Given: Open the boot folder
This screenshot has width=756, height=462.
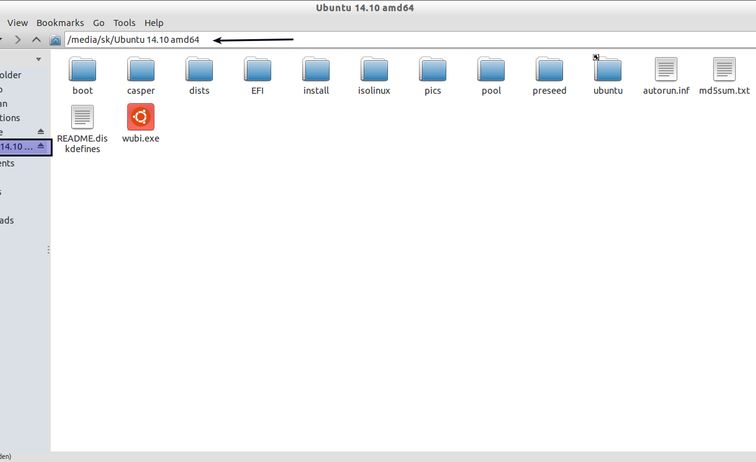Looking at the screenshot, I should [x=83, y=70].
